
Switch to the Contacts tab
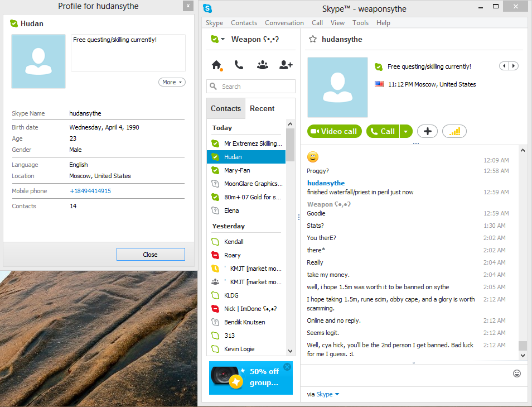point(226,108)
